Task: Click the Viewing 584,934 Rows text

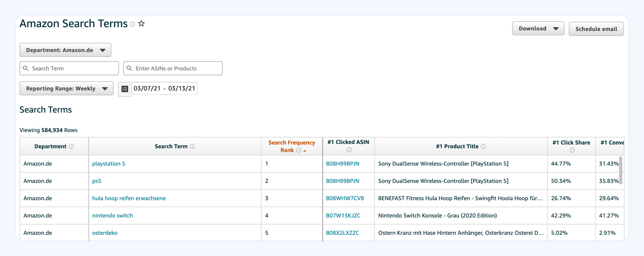Action: (x=48, y=130)
